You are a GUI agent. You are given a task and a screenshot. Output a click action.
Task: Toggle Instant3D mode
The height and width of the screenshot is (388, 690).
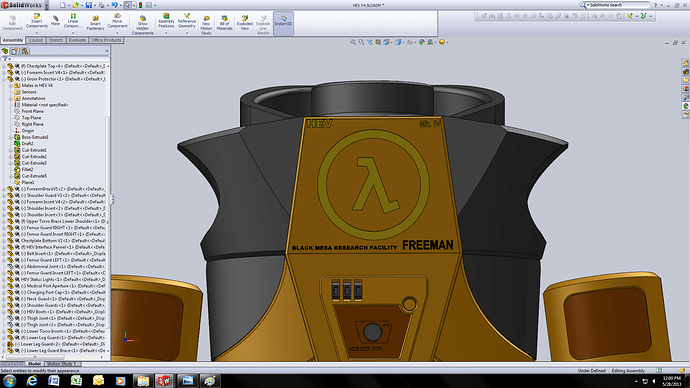(283, 20)
